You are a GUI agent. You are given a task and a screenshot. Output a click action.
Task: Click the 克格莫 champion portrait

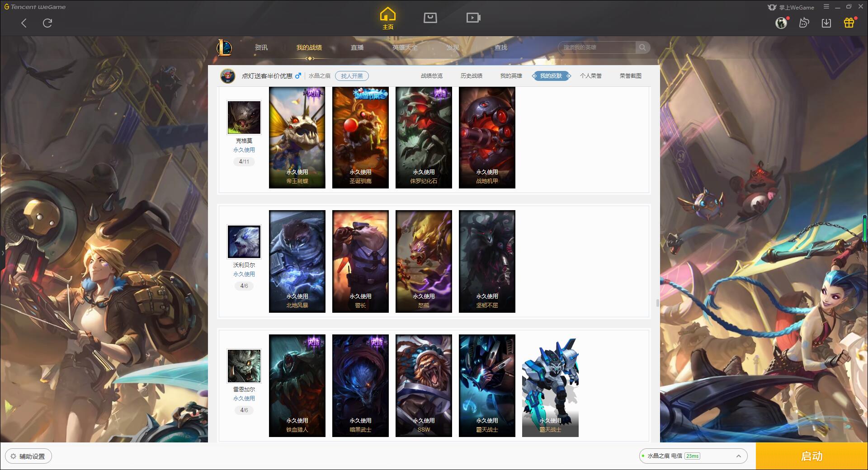pyautogui.click(x=244, y=117)
